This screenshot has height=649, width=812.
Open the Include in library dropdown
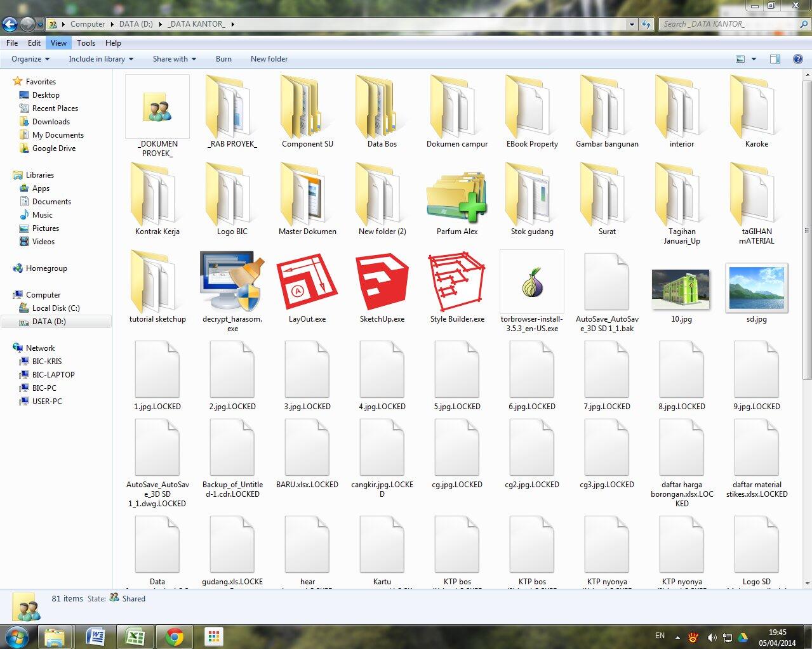click(101, 59)
